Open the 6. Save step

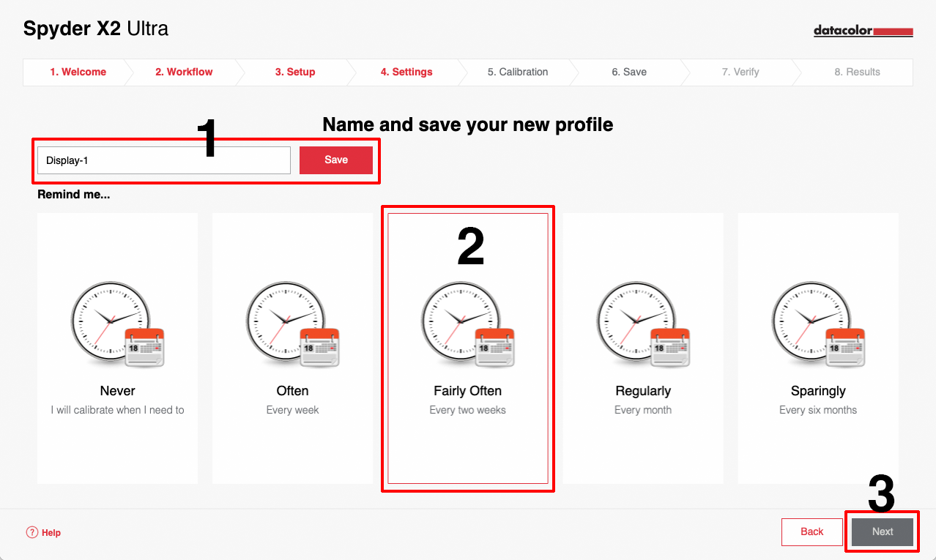click(629, 72)
